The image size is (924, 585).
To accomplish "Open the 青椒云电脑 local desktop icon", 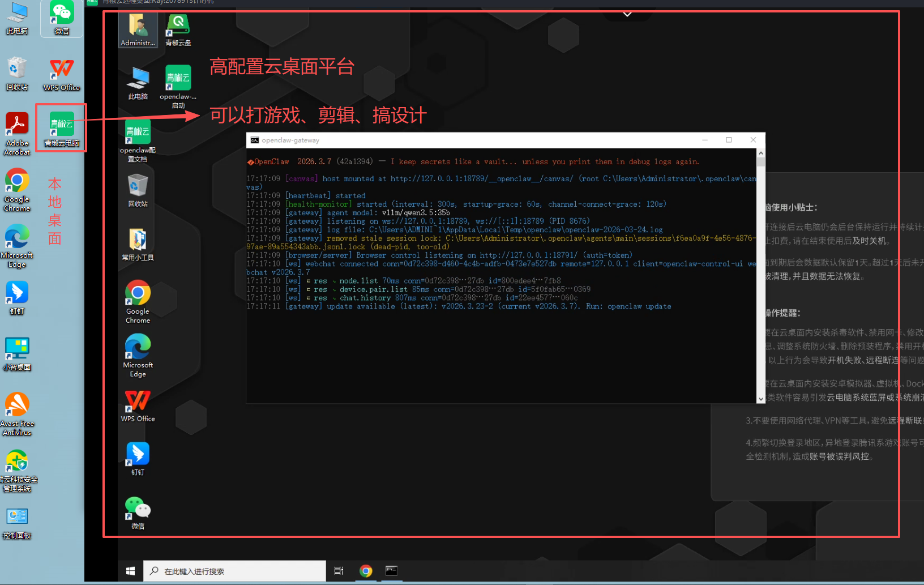I will click(x=61, y=126).
